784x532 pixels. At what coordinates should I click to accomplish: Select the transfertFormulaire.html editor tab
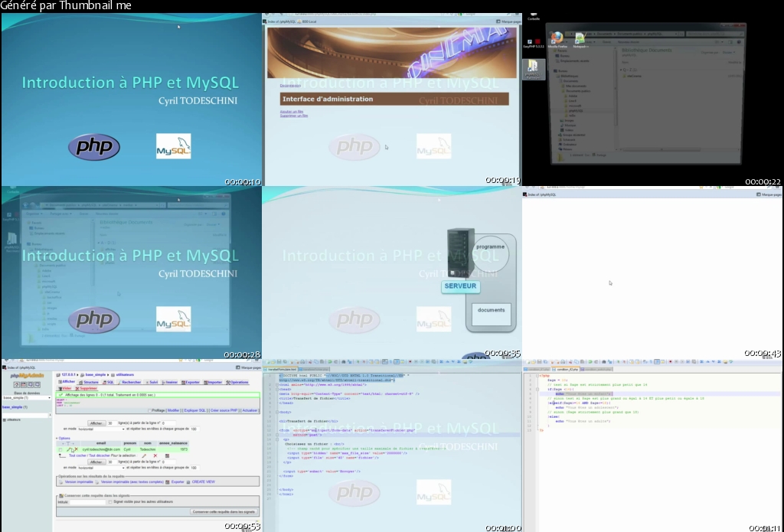click(281, 370)
